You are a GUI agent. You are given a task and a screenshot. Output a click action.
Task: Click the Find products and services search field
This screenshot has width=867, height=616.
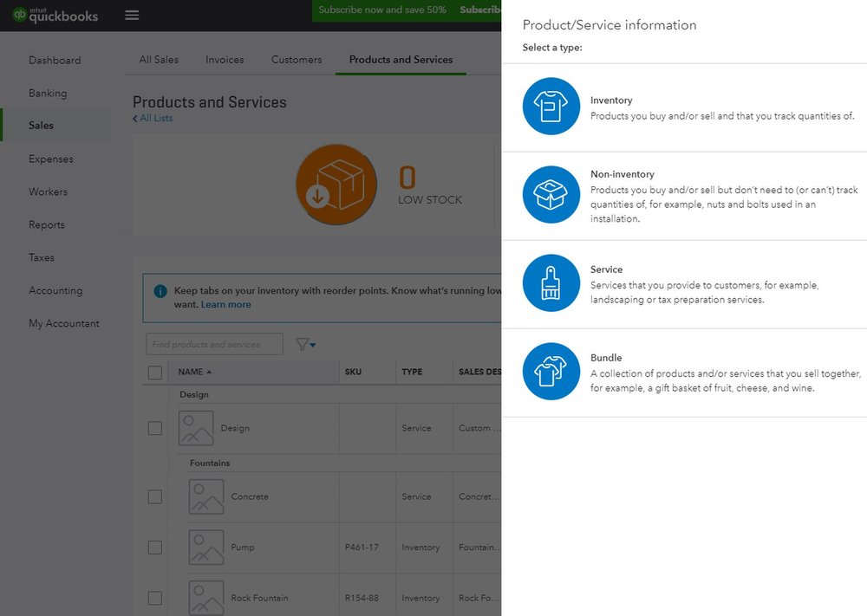tap(214, 344)
